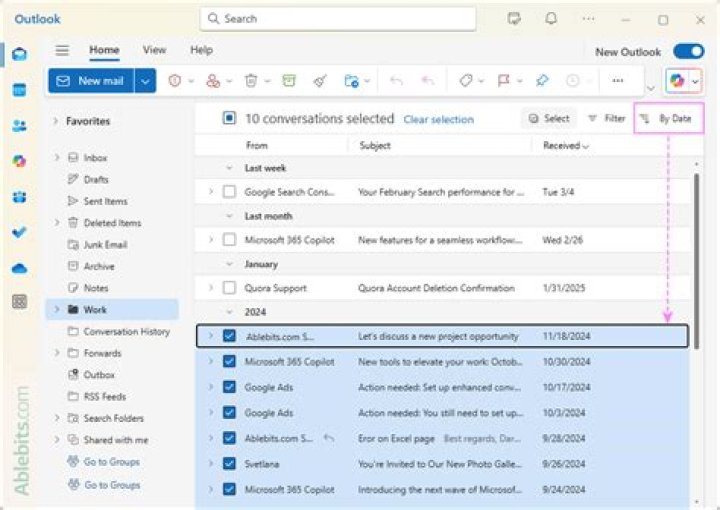The height and width of the screenshot is (510, 720).
Task: Expand the Deleted Items folder chevron
Action: click(x=56, y=223)
